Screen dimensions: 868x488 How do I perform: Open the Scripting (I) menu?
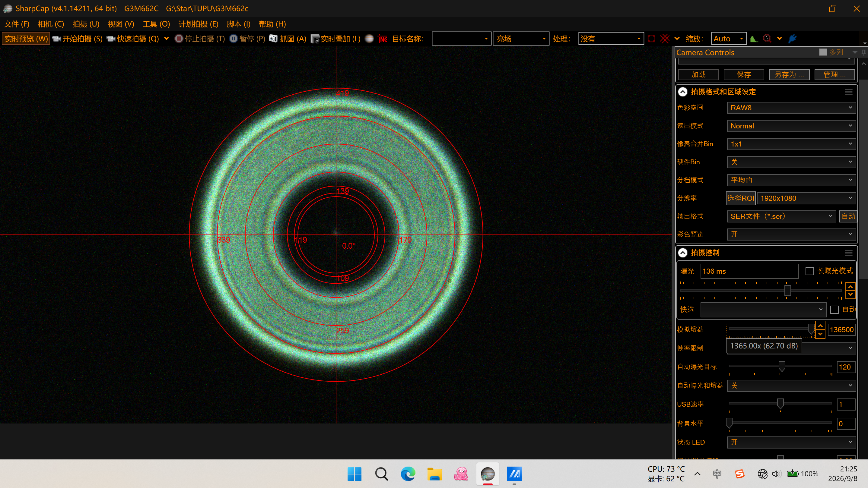click(239, 24)
